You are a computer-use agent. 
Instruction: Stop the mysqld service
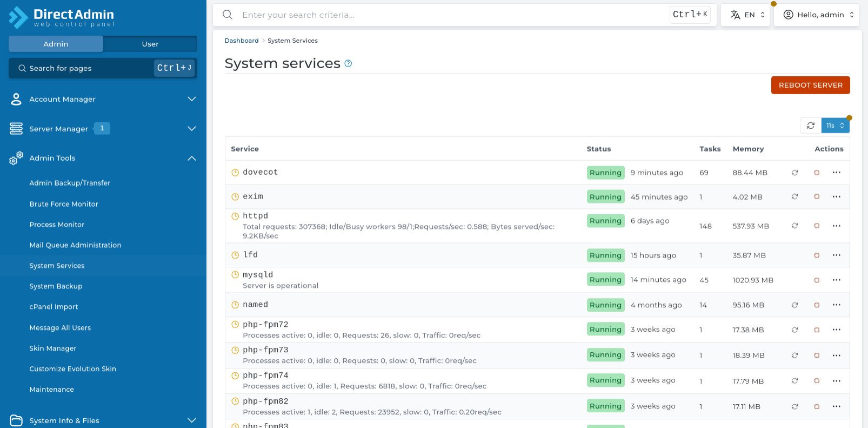817,280
